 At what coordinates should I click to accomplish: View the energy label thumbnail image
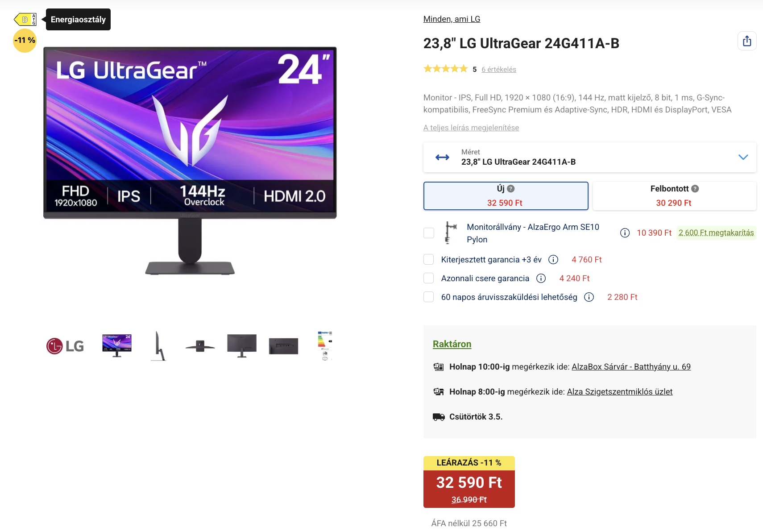(x=325, y=346)
